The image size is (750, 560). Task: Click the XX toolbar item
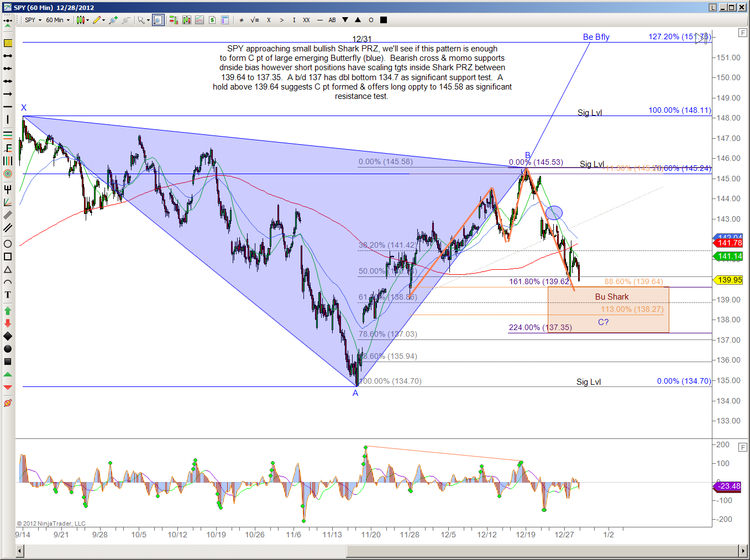pos(306,20)
